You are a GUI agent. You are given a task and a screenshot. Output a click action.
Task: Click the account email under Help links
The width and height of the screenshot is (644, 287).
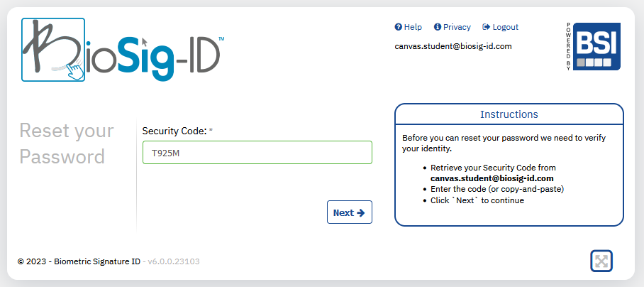click(453, 46)
